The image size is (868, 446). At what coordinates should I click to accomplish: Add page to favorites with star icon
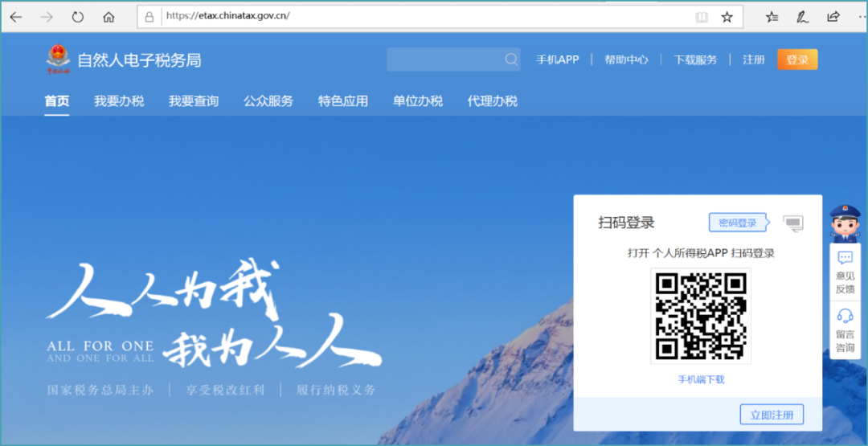click(x=727, y=17)
